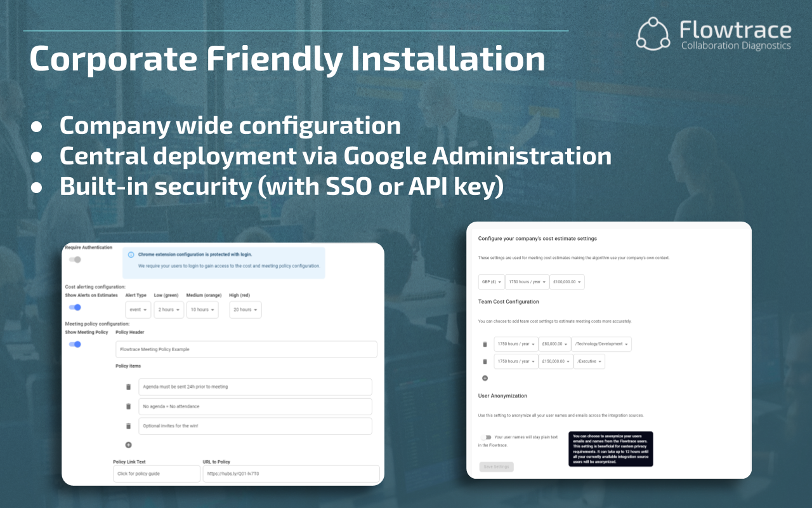Open the Alert Type 'event' dropdown

[138, 310]
